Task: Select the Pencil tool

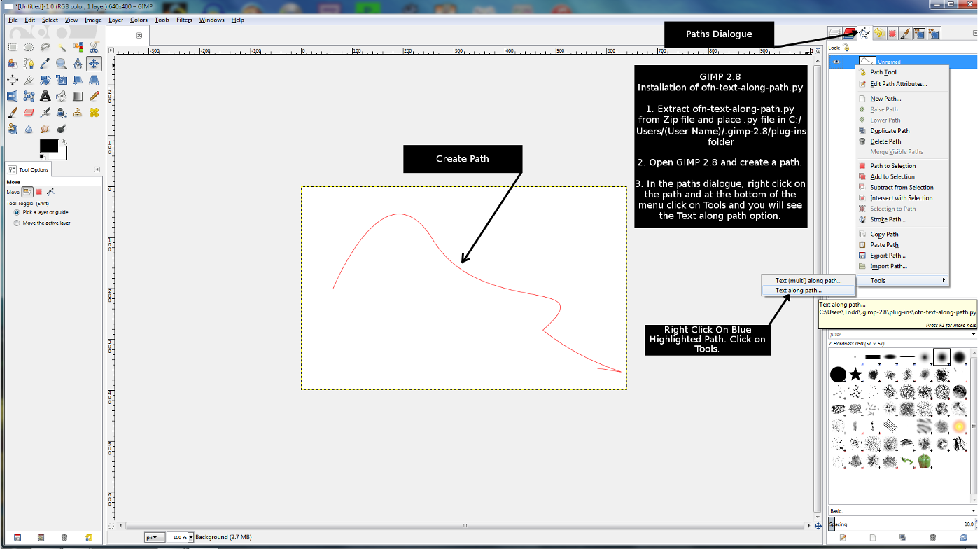Action: (93, 96)
